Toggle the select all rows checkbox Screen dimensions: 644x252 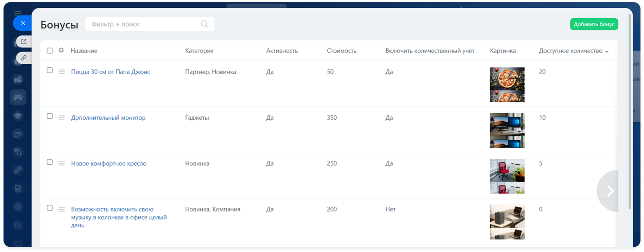pyautogui.click(x=50, y=51)
